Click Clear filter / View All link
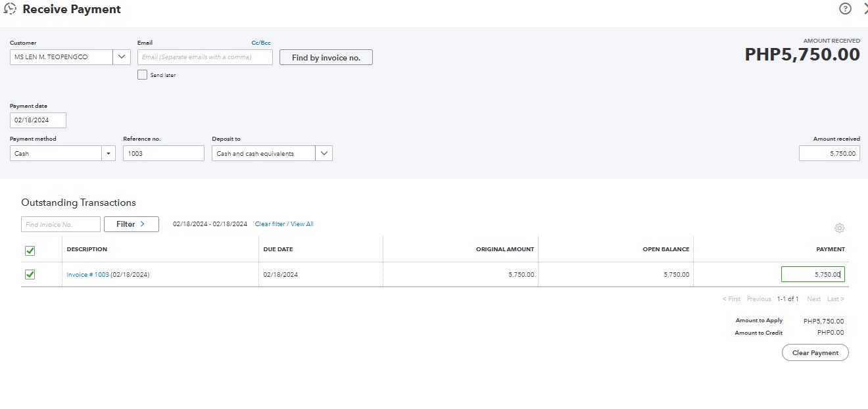 284,224
